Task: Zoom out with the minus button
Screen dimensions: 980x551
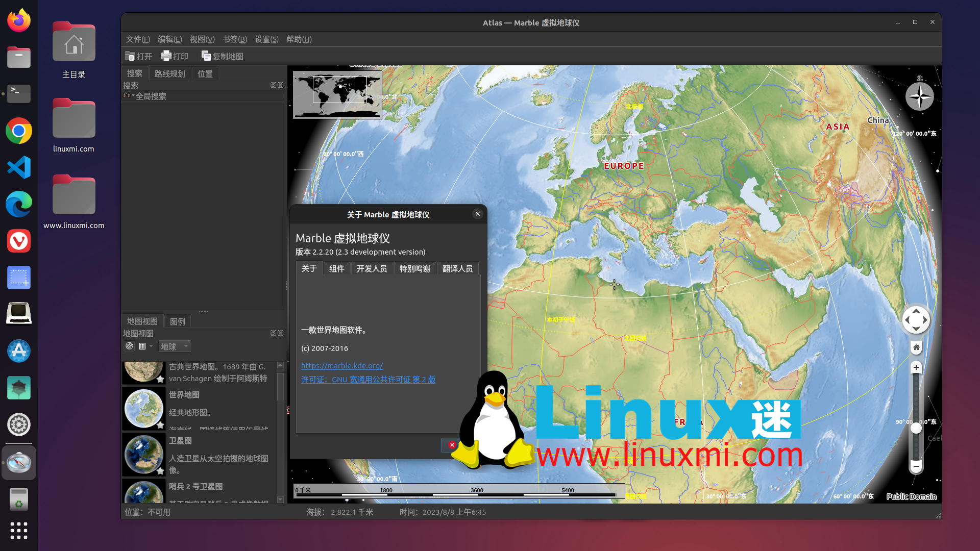Action: [x=916, y=466]
